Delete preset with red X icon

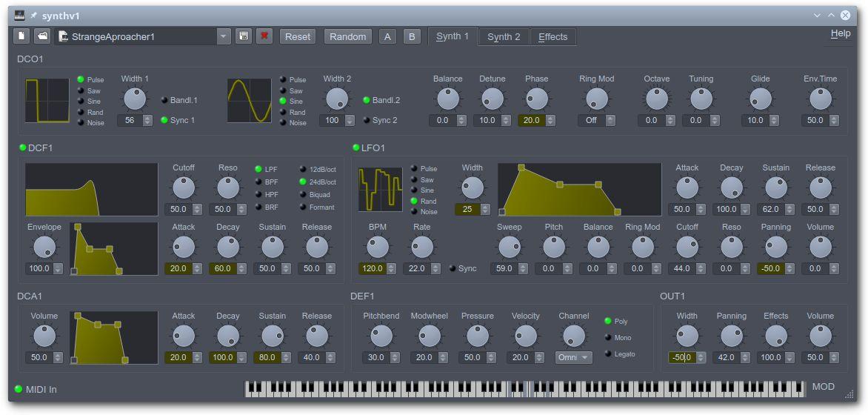(x=264, y=36)
